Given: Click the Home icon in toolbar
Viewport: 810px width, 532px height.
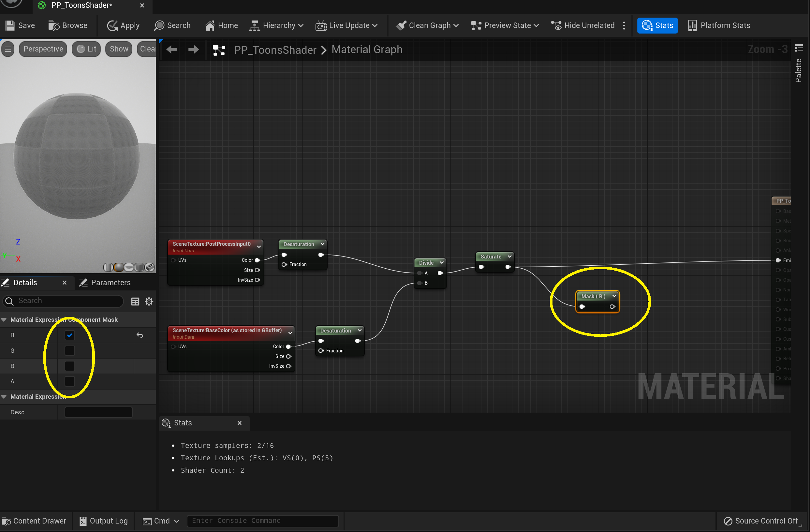Looking at the screenshot, I should (x=210, y=25).
